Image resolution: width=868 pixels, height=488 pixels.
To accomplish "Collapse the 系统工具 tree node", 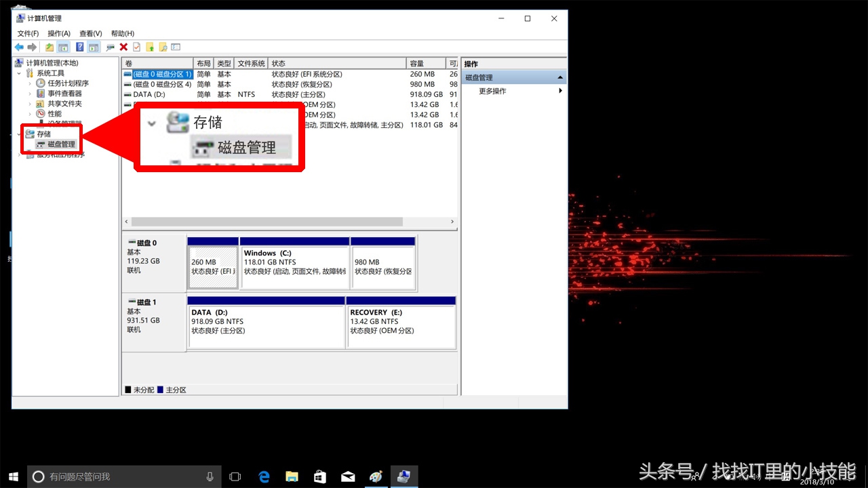I will pos(19,73).
